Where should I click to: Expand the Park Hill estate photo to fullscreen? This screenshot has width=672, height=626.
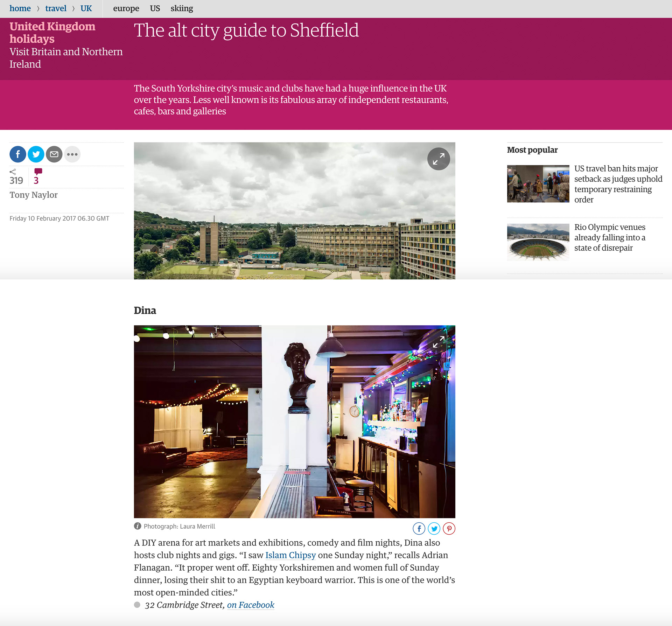439,159
